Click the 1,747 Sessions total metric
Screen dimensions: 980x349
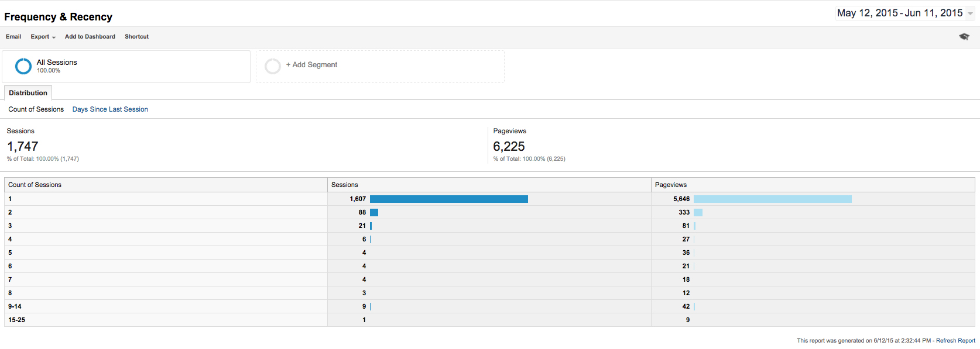[22, 146]
